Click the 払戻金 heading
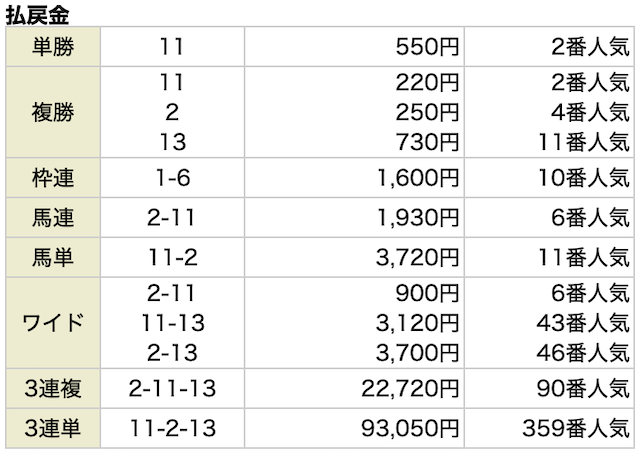 pos(35,14)
